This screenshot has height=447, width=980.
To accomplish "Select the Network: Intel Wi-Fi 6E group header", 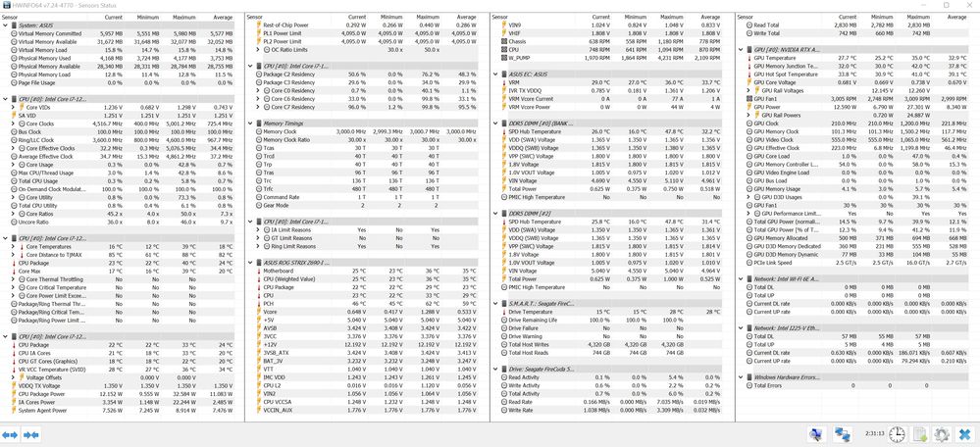I will pyautogui.click(x=853, y=279).
